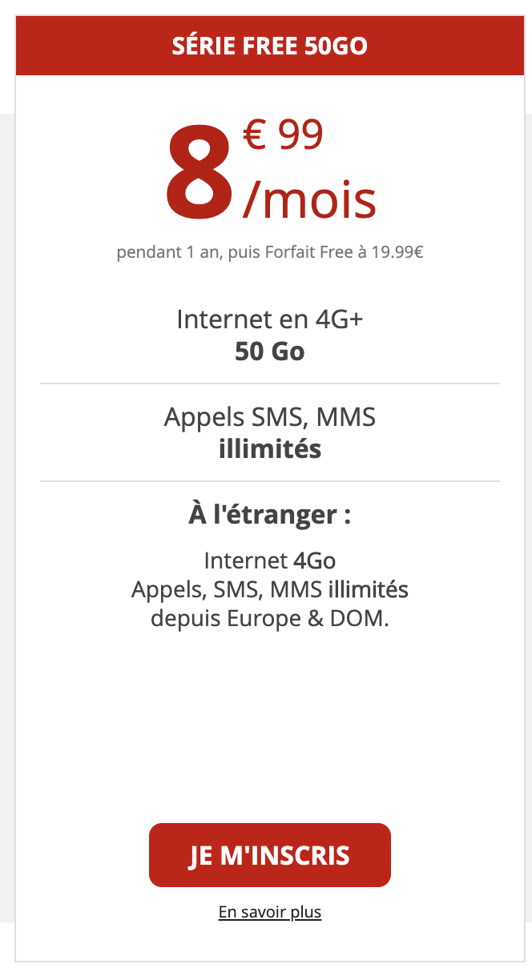Click empty white space above JE M'INSCRIS button
Screen dimensions: 532x980
click(x=269, y=729)
